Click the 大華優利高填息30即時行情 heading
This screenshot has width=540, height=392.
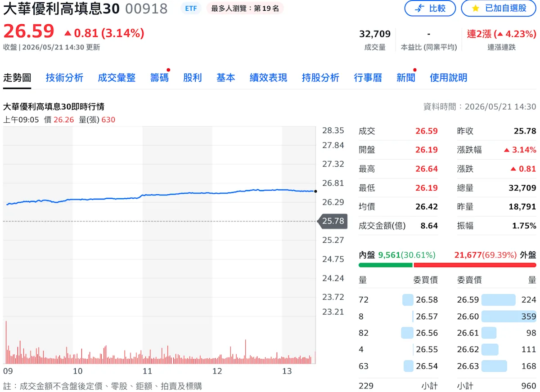[x=54, y=107]
